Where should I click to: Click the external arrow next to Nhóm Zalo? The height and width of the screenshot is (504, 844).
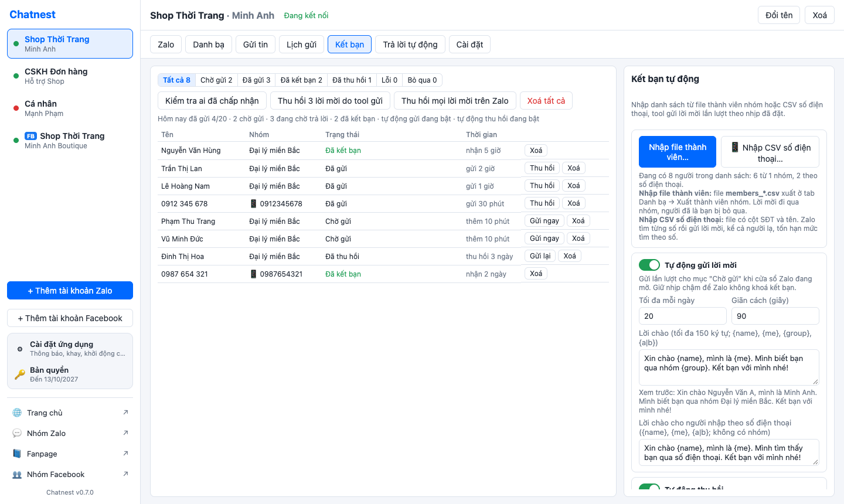(125, 433)
